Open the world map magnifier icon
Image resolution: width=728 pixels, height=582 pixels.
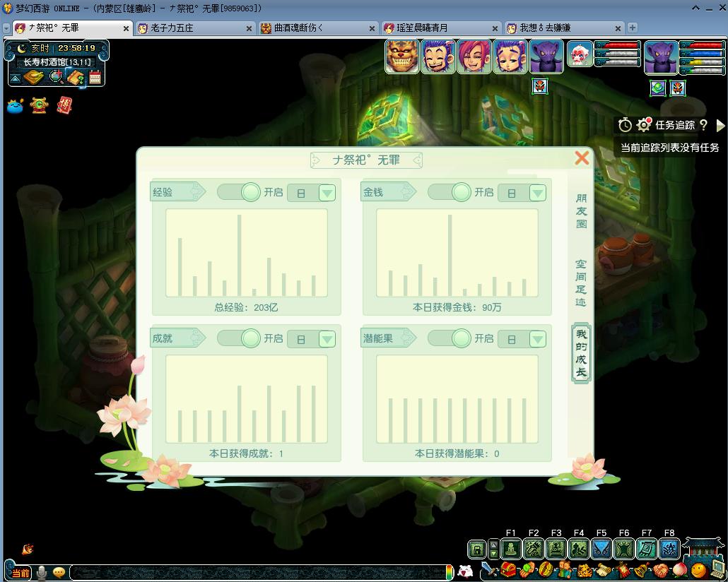(x=56, y=76)
